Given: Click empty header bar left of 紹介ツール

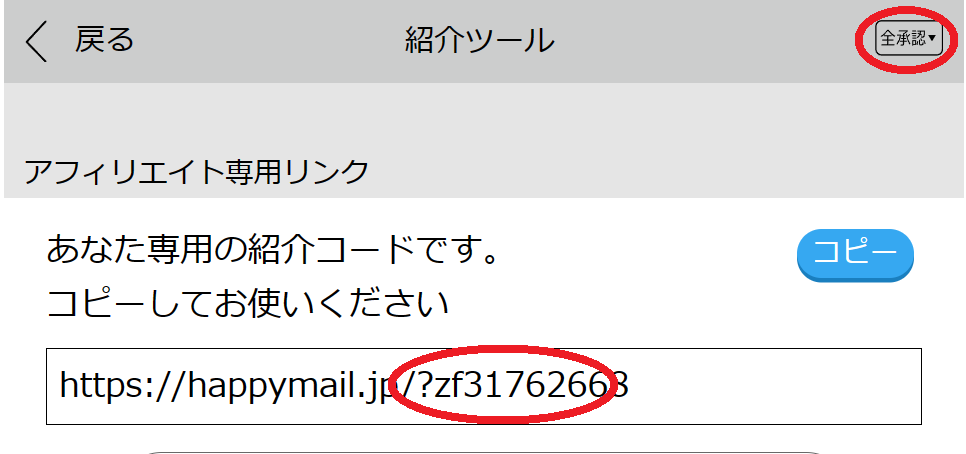Looking at the screenshot, I should [265, 41].
